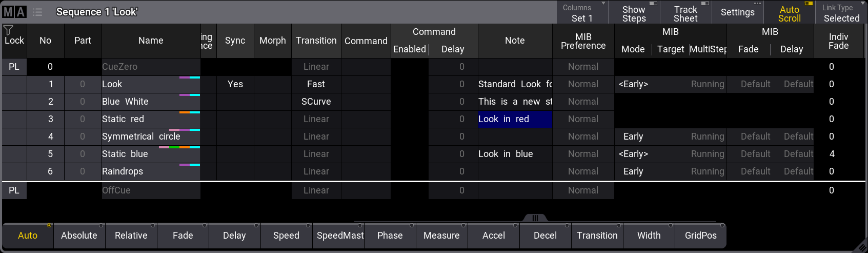Viewport: 868px width, 253px height.
Task: Click the GridPos layer button
Action: point(700,236)
